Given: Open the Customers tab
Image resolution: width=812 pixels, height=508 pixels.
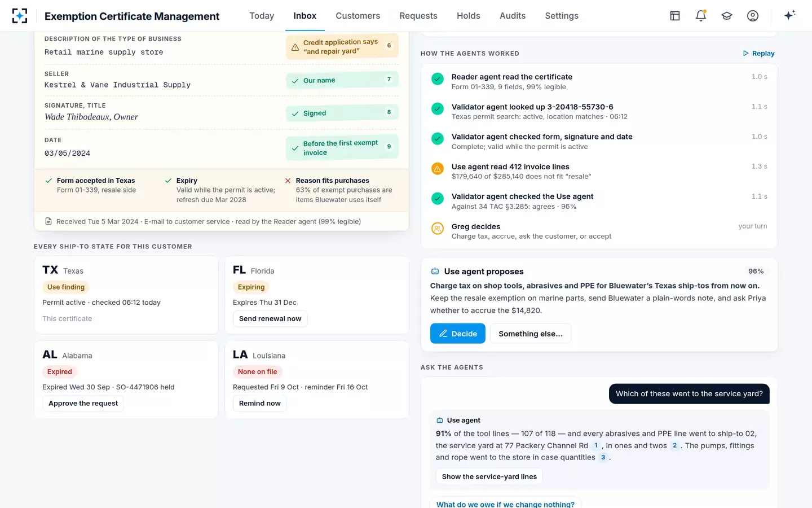Looking at the screenshot, I should 358,16.
